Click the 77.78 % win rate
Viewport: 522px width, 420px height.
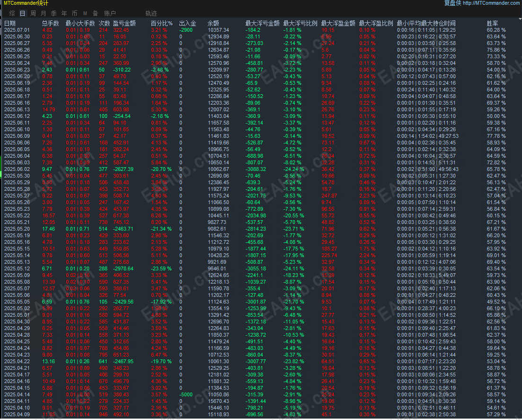pos(496,136)
